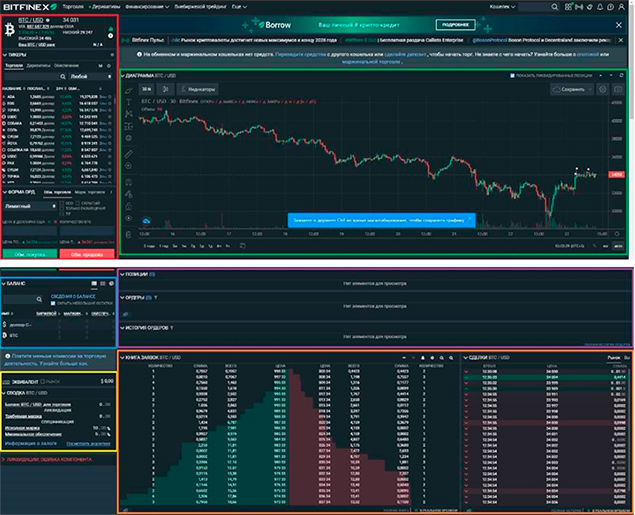Open the apps grid icon in header

[569, 7]
